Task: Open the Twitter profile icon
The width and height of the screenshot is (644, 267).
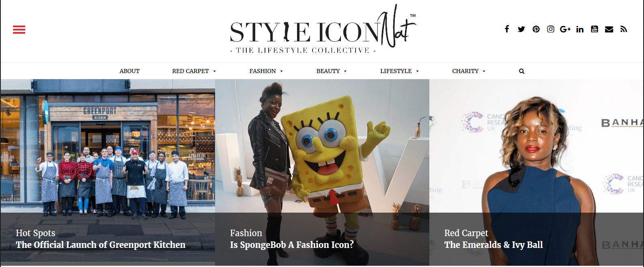Action: click(521, 29)
